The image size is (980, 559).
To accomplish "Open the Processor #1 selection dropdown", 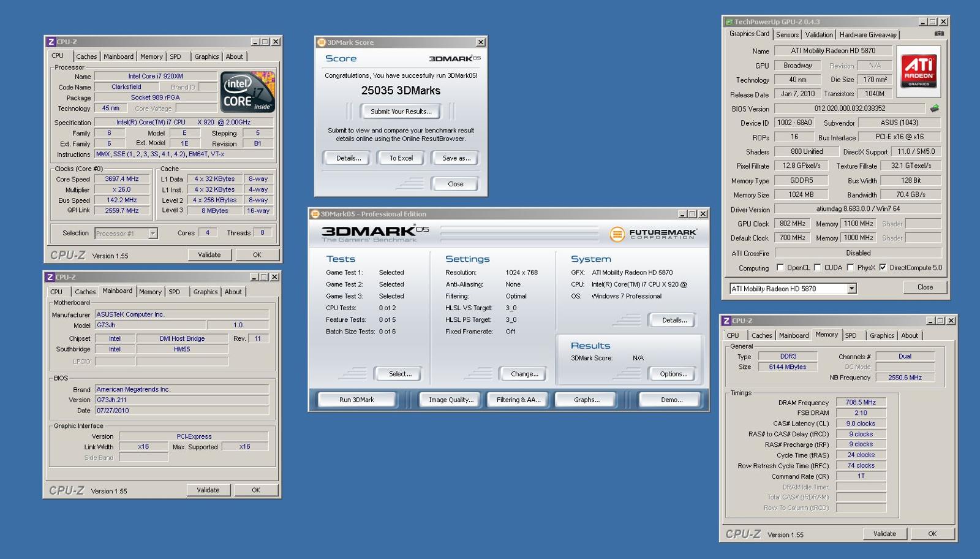I will (x=153, y=234).
